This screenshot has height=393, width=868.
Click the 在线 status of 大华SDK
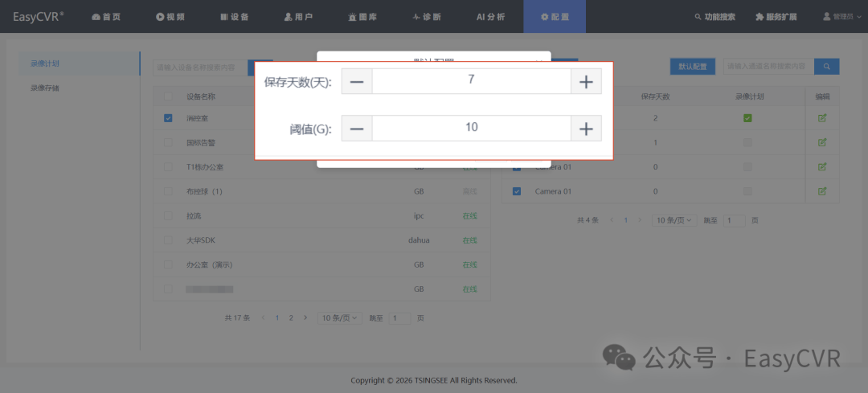click(x=469, y=240)
